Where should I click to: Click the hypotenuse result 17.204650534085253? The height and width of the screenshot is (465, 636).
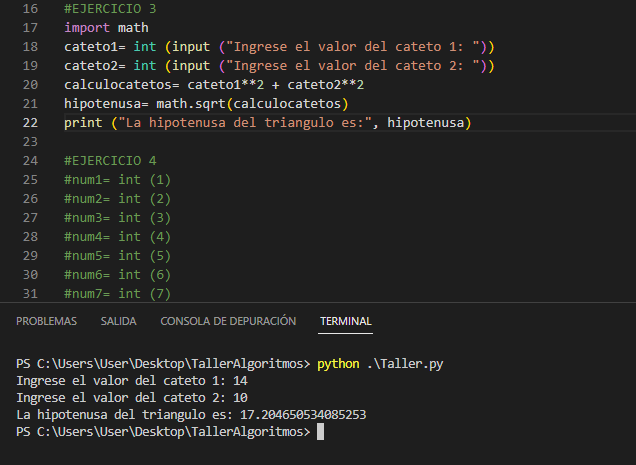click(303, 414)
